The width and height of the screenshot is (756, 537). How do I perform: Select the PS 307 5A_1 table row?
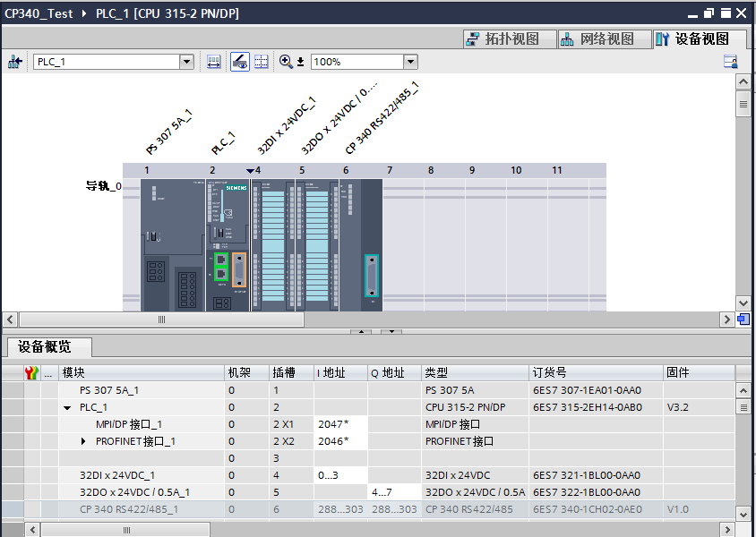click(x=368, y=390)
